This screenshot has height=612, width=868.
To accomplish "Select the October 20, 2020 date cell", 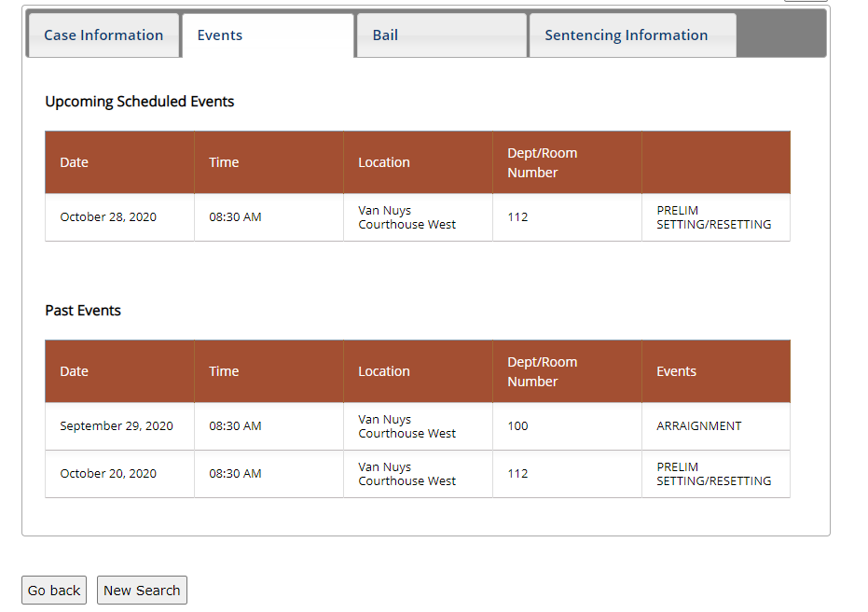I will [x=108, y=474].
